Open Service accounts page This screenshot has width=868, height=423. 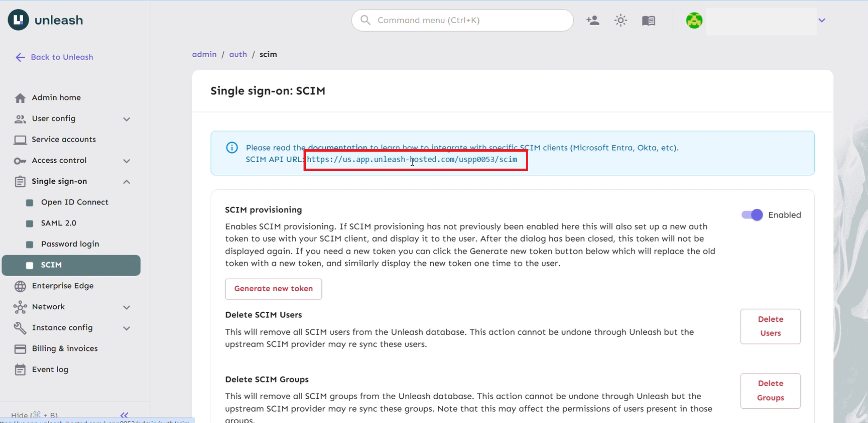pyautogui.click(x=71, y=140)
